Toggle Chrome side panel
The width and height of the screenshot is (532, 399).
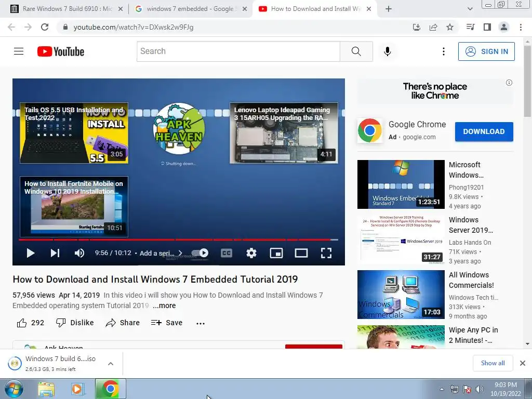tap(487, 27)
